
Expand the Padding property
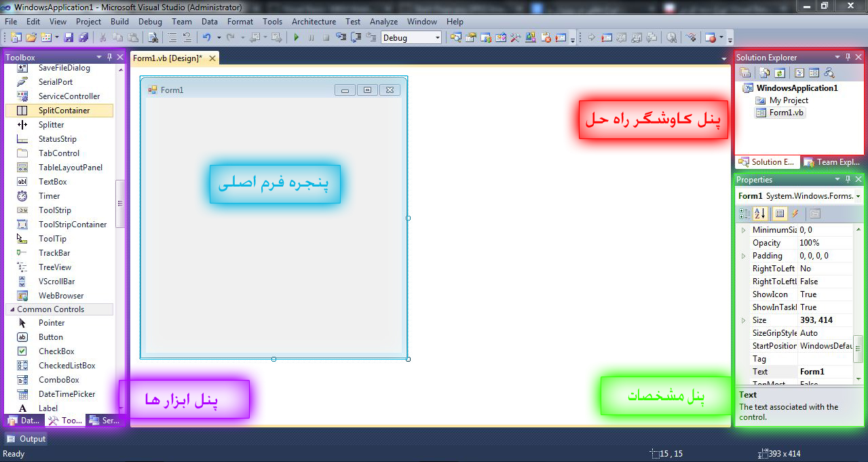743,256
